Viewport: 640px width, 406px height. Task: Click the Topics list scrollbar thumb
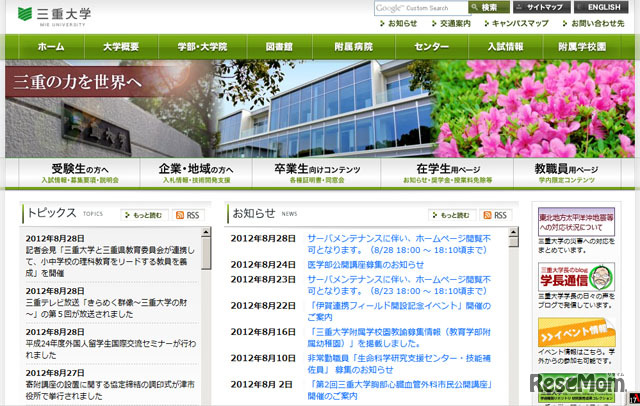[x=206, y=253]
